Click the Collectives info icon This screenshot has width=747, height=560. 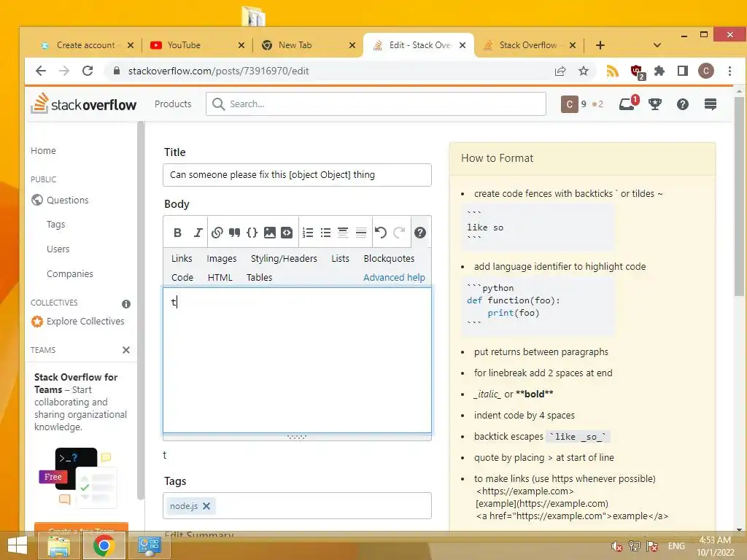tap(125, 304)
